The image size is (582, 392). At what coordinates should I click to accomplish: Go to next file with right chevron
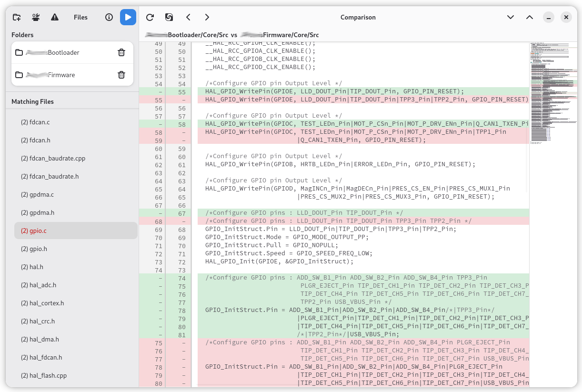click(207, 17)
